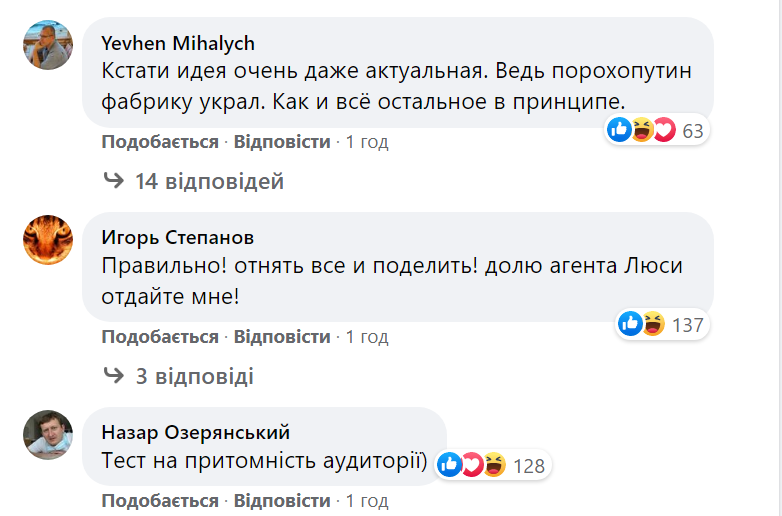This screenshot has width=782, height=516.
Task: Click the 1 год timestamp on Yevhen's comment
Action: (367, 142)
